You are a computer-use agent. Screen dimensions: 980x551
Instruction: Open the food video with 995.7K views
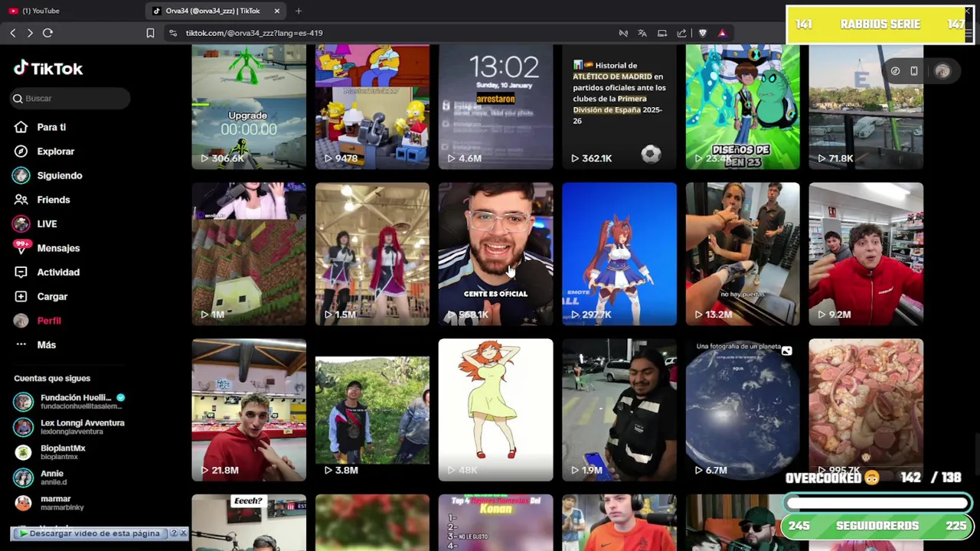click(866, 410)
